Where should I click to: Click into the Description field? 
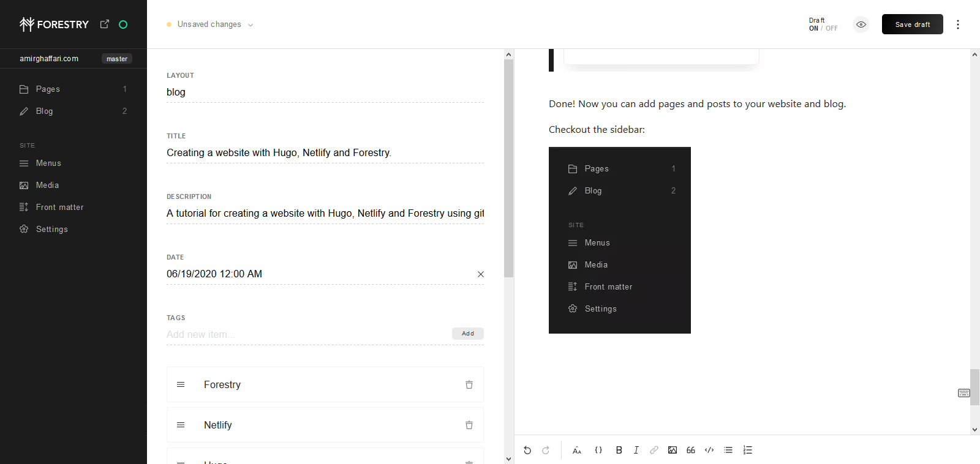click(x=325, y=214)
